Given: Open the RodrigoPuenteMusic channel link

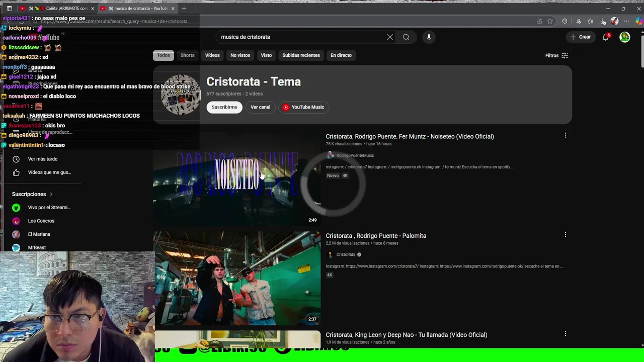Looking at the screenshot, I should coord(355,155).
